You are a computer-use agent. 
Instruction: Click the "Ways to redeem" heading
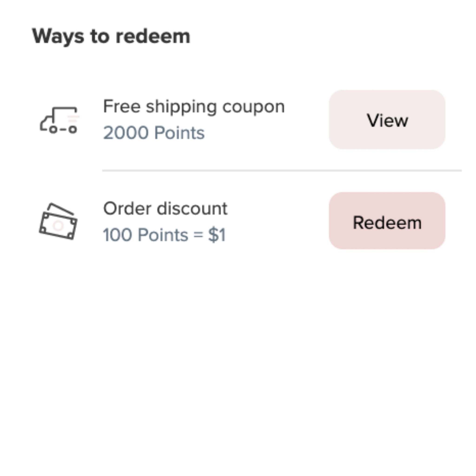pos(111,36)
